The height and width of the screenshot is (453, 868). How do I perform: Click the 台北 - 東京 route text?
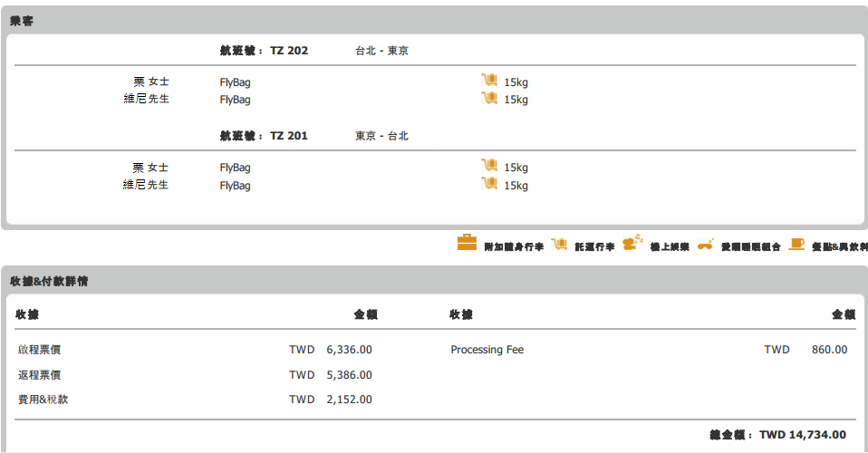point(381,51)
